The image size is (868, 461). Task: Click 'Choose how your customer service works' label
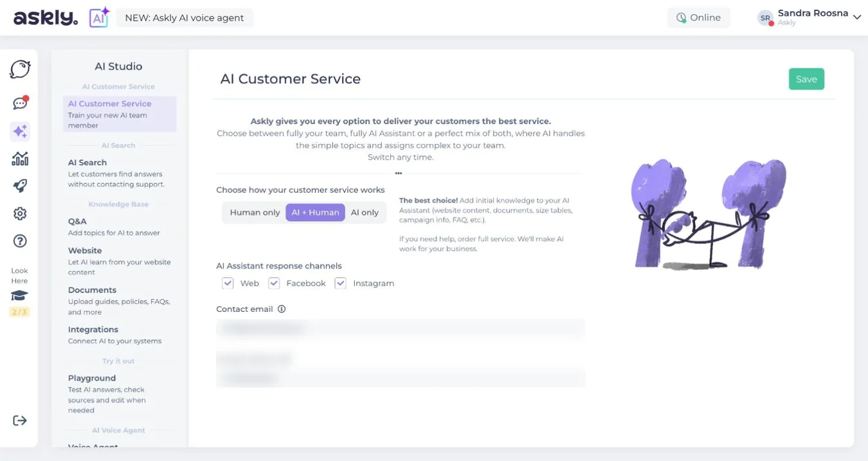pos(300,190)
